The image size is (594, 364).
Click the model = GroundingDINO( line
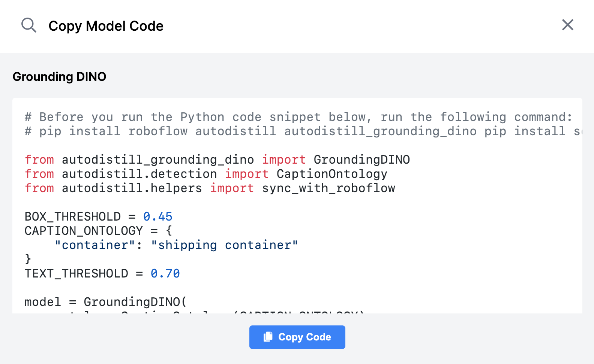(x=105, y=302)
